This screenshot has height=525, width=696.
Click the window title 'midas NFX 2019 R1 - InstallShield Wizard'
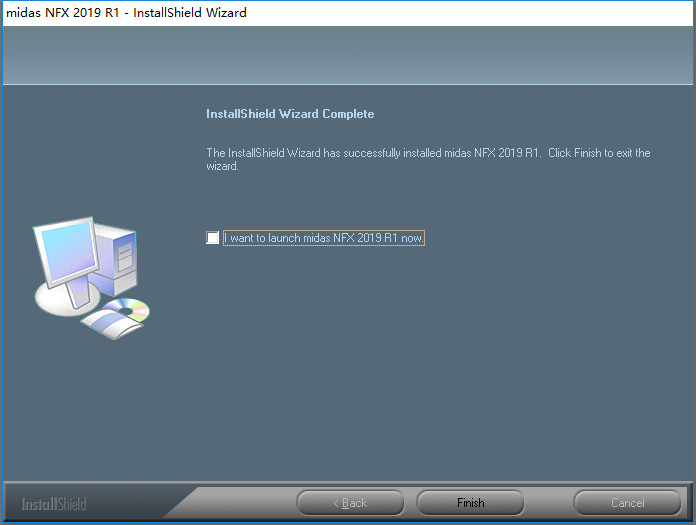(x=127, y=12)
